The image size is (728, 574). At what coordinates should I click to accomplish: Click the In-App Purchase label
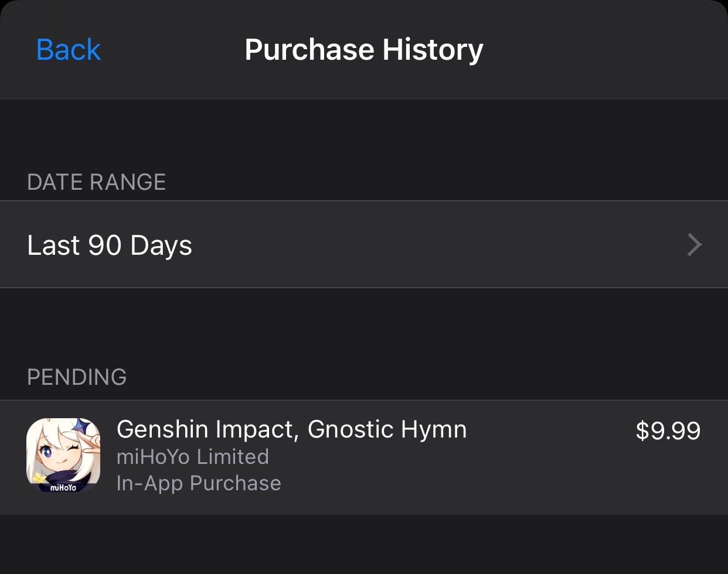pos(199,483)
